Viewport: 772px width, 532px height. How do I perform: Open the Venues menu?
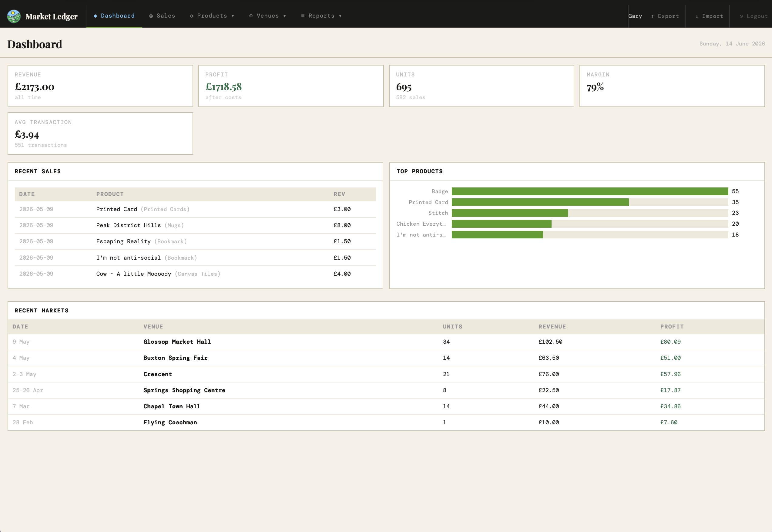coord(268,16)
